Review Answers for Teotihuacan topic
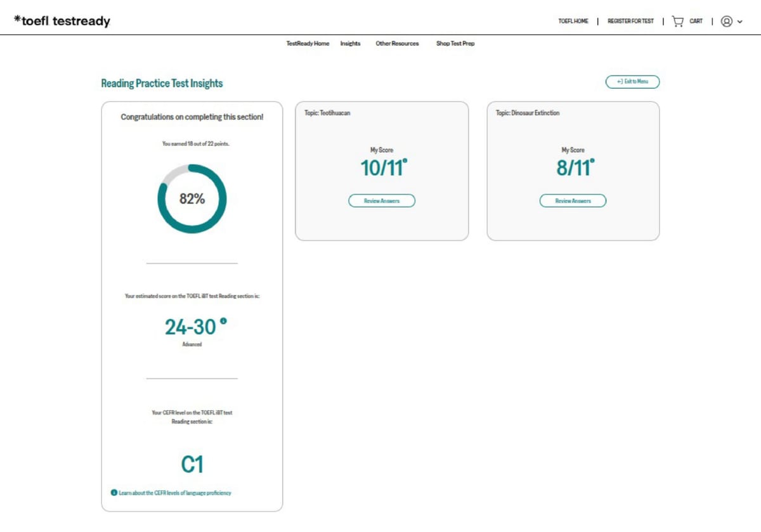 tap(382, 201)
